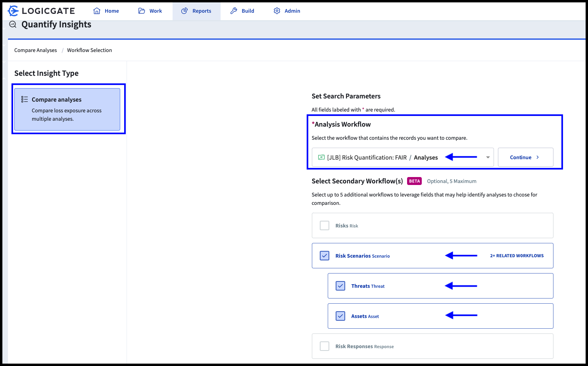Click the Admin gear icon

(x=277, y=11)
